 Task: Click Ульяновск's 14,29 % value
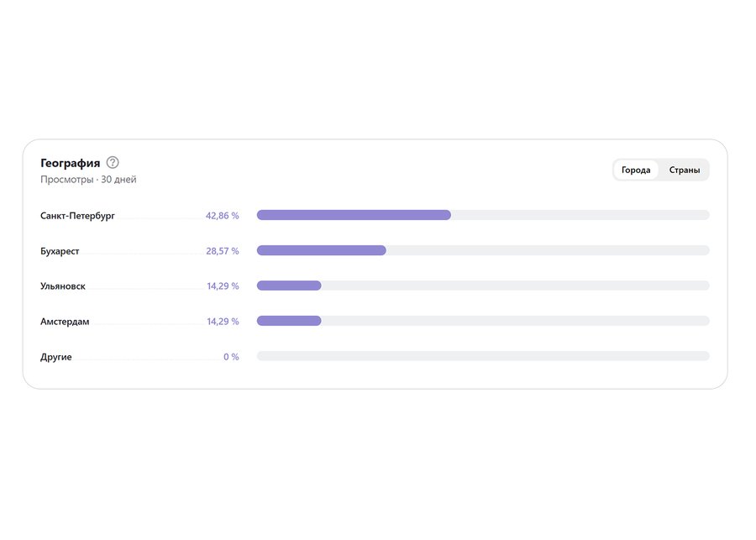(x=223, y=286)
